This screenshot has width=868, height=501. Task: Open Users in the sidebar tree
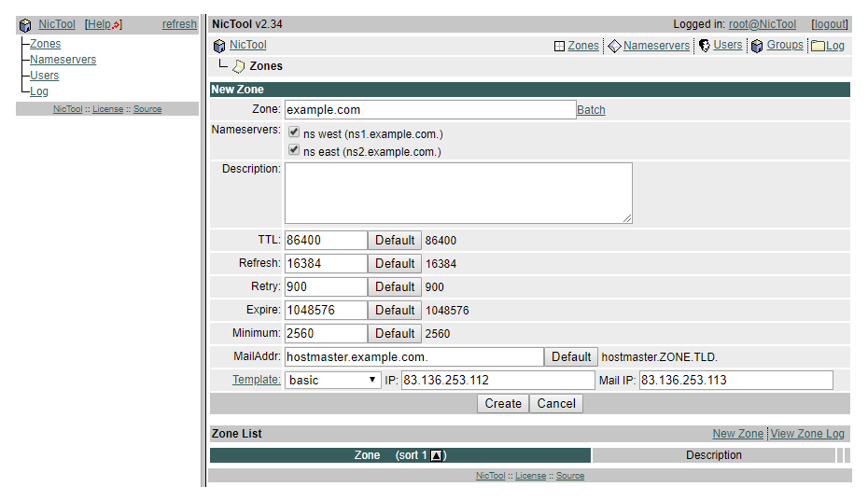pyautogui.click(x=44, y=76)
